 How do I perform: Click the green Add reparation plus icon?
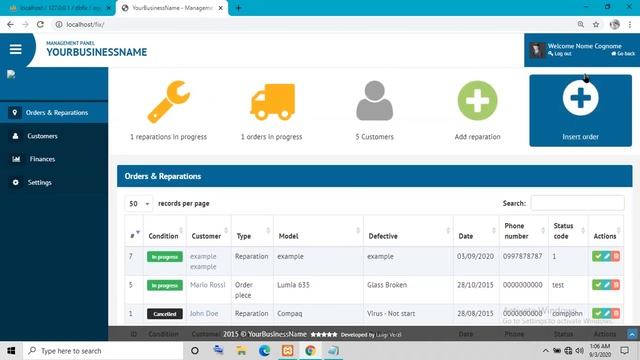click(477, 100)
